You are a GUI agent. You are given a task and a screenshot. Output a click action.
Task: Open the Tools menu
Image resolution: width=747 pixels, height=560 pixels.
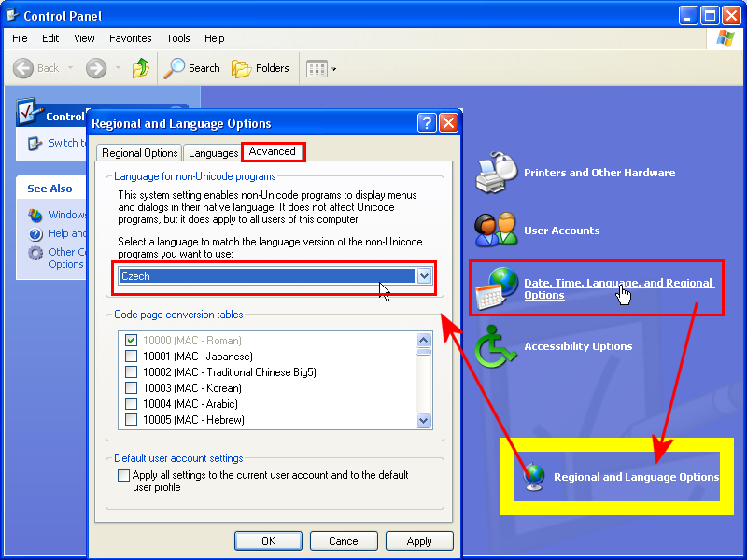point(178,38)
